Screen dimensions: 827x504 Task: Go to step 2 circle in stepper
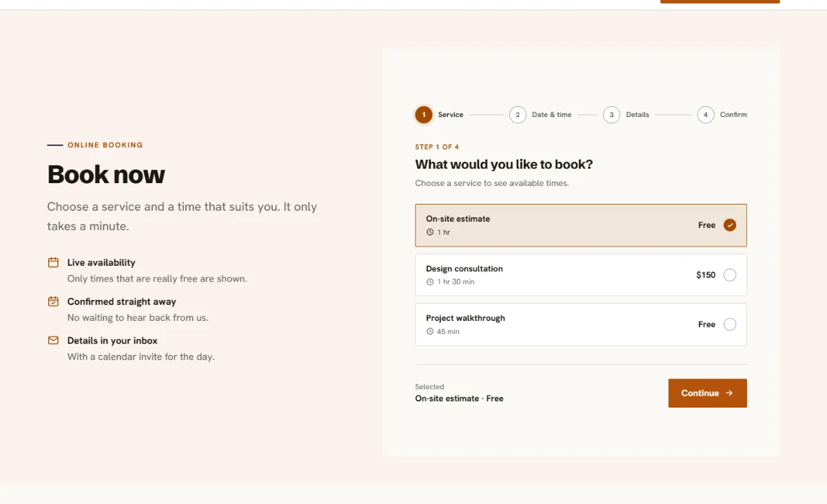coord(518,114)
